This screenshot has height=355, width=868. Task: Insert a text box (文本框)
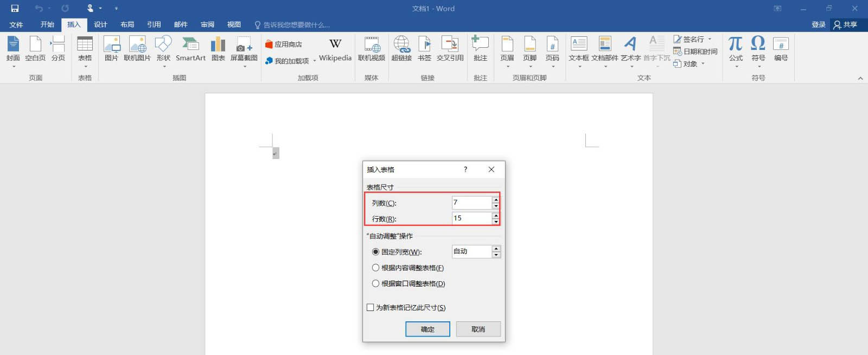[x=579, y=52]
